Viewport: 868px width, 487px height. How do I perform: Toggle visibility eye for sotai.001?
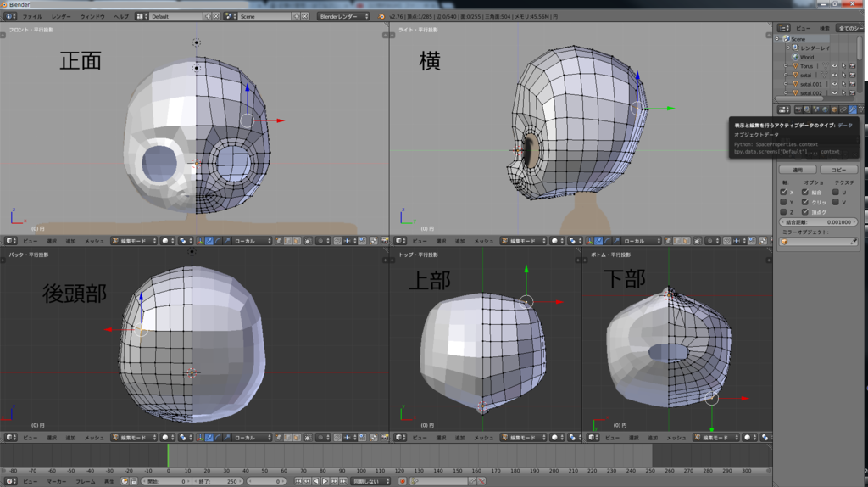point(834,84)
